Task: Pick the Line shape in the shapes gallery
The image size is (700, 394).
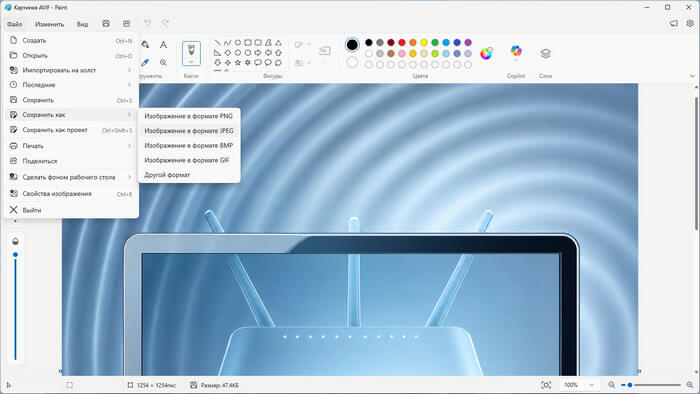Action: 217,43
